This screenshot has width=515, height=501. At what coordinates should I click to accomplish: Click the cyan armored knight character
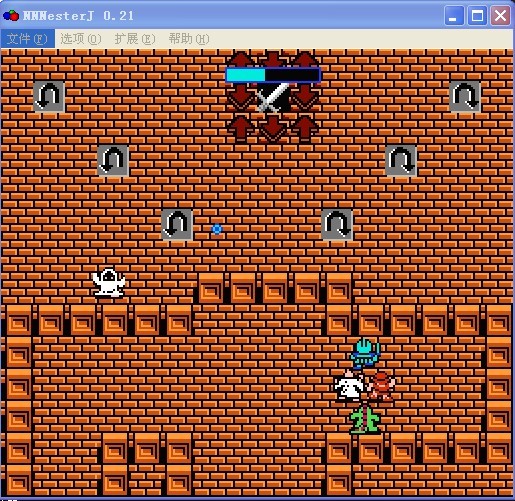point(365,354)
